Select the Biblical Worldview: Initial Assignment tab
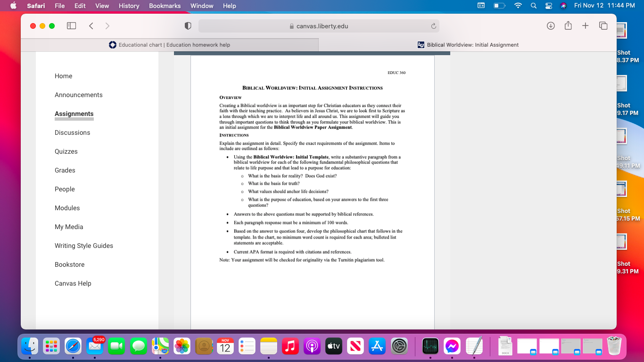This screenshot has height=362, width=644. 468,45
